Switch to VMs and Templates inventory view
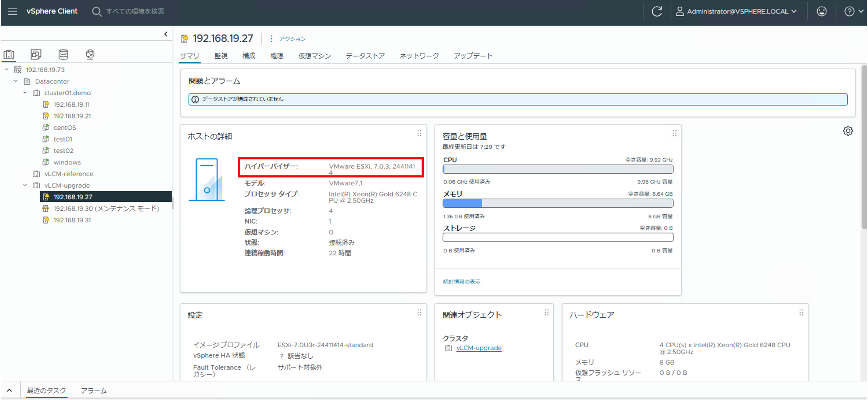Image resolution: width=868 pixels, height=400 pixels. click(x=36, y=55)
